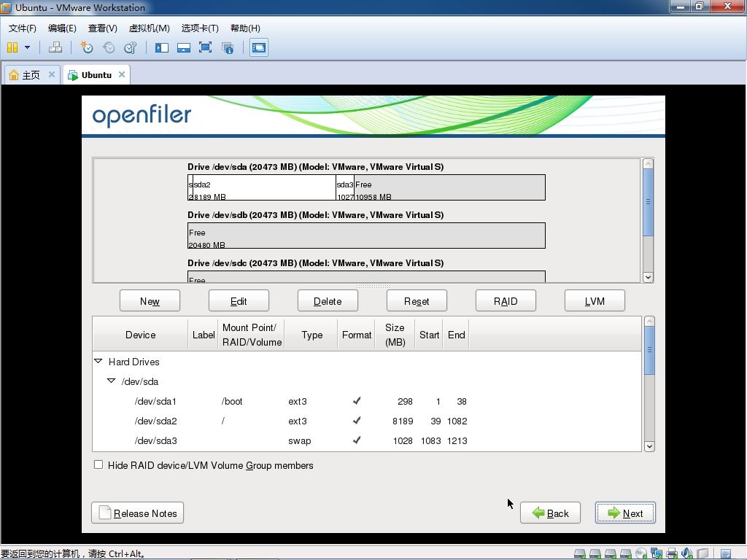The image size is (747, 560).
Task: Click the Reset button
Action: tap(417, 301)
